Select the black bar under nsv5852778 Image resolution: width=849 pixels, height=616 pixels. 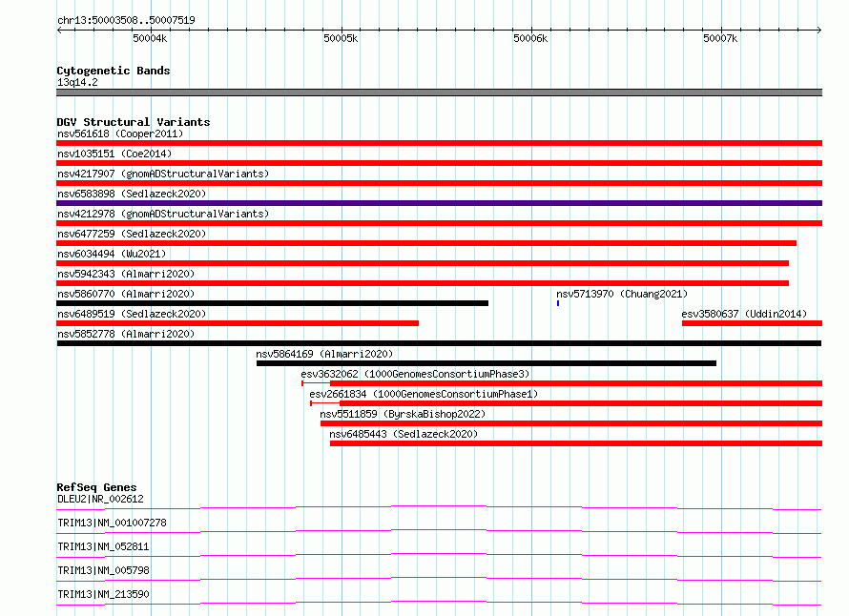[439, 343]
